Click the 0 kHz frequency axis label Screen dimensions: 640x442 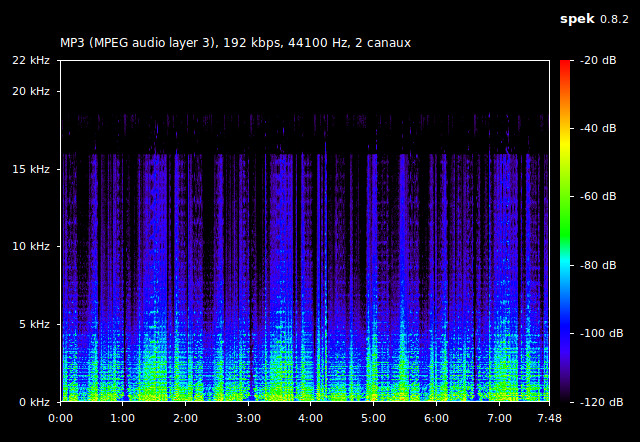coord(34,402)
